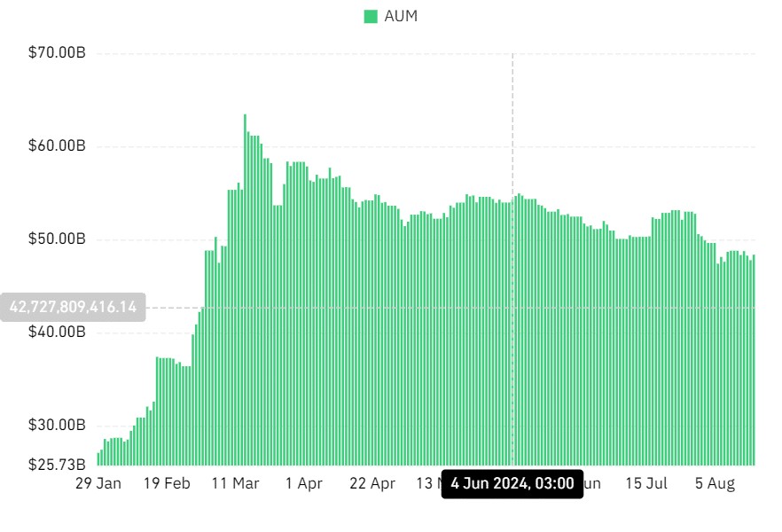782x532 pixels.
Task: Select the 4 Jun 2024, 03:00 date tooltip
Action: point(512,484)
